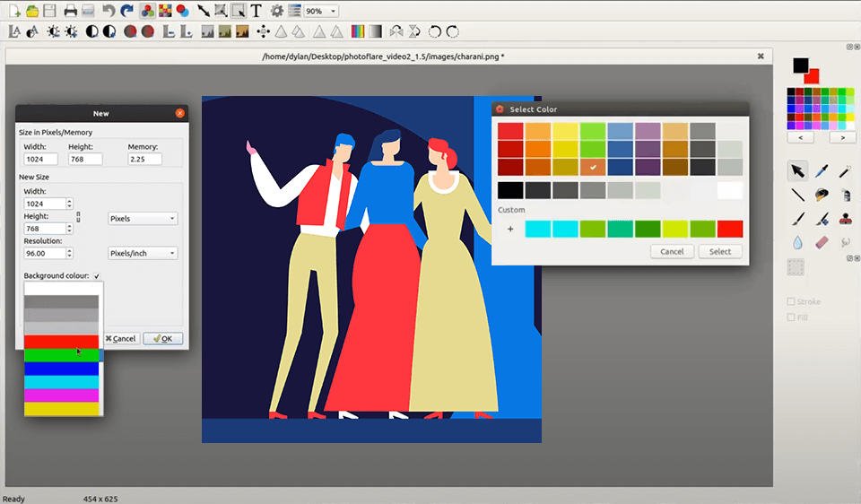Toggle the aspect ratio lock link

(78, 216)
